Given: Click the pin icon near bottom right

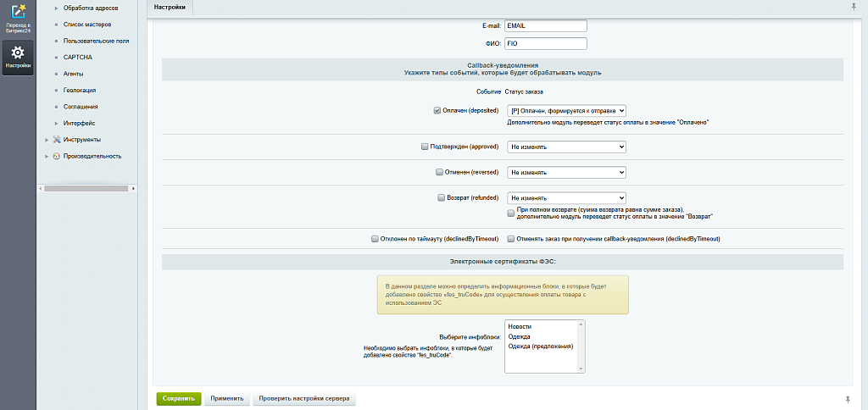Looking at the screenshot, I should [847, 398].
